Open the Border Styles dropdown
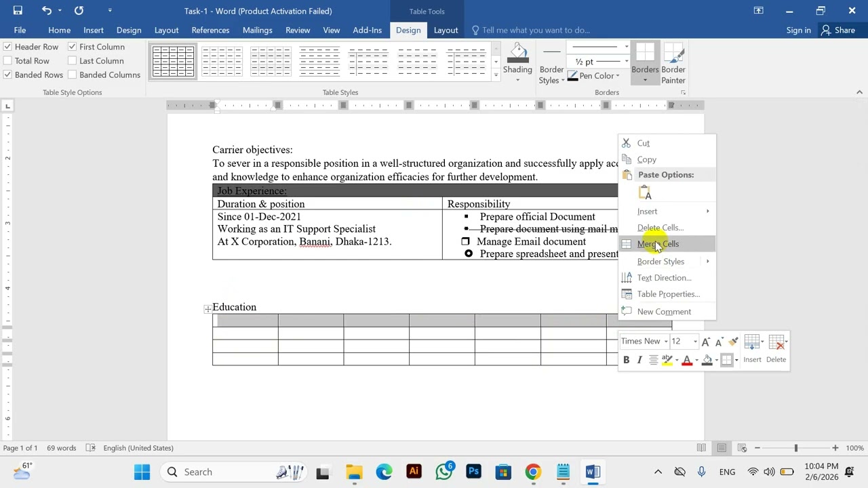Screen dimensions: 868x488 (x=551, y=75)
